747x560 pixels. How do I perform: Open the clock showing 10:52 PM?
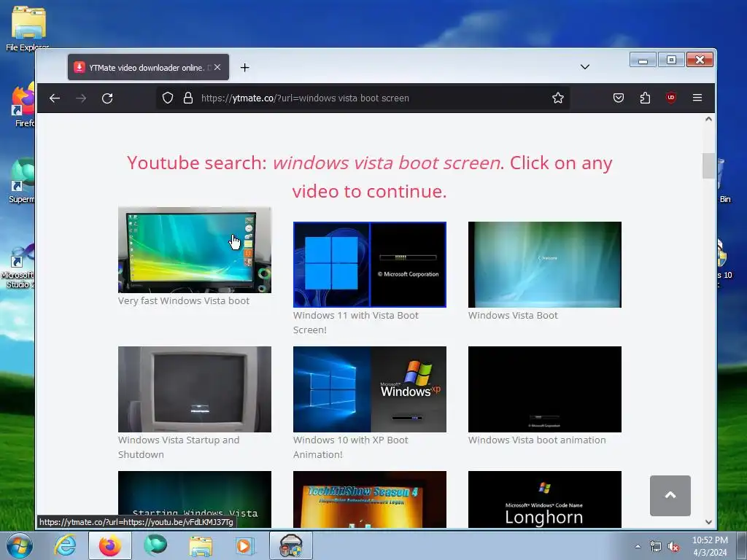click(x=710, y=546)
